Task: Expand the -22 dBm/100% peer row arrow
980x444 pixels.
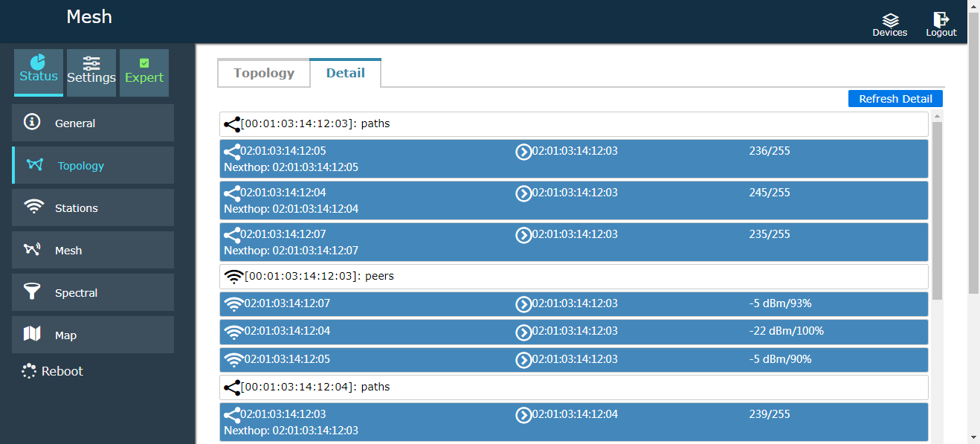Action: [x=523, y=332]
